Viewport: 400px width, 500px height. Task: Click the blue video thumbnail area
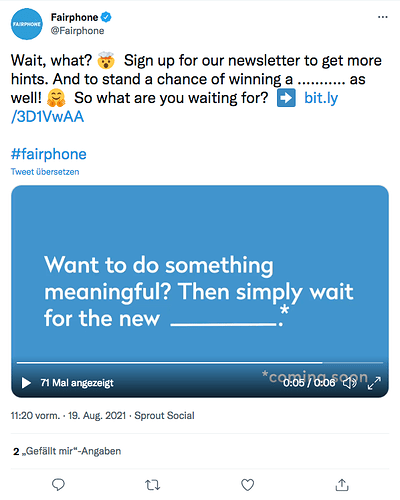pos(200,273)
